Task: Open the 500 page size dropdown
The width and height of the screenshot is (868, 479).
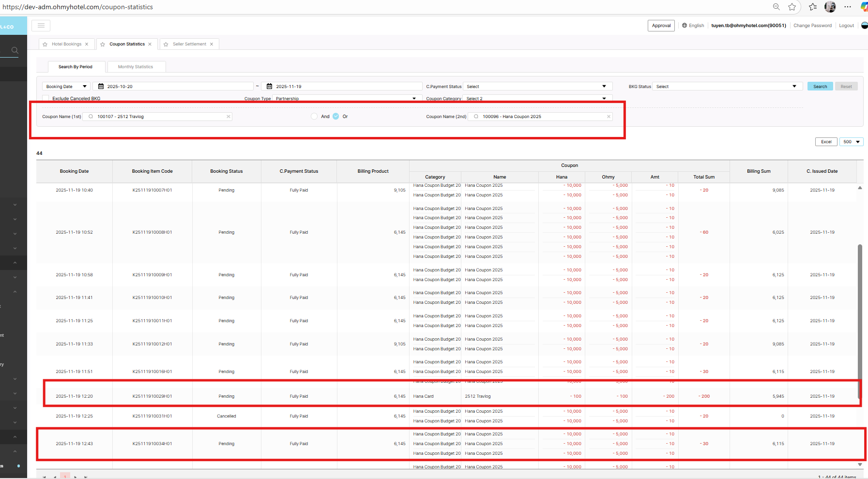Action: point(851,142)
